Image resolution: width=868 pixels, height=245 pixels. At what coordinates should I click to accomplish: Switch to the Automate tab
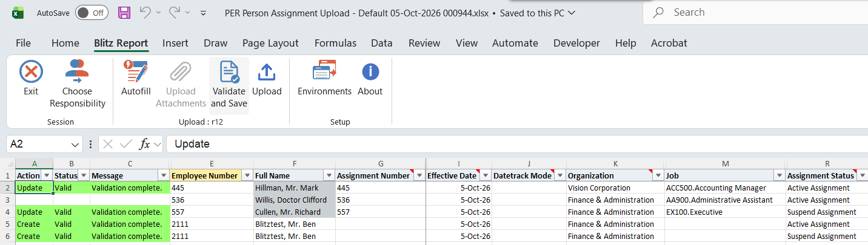click(515, 43)
